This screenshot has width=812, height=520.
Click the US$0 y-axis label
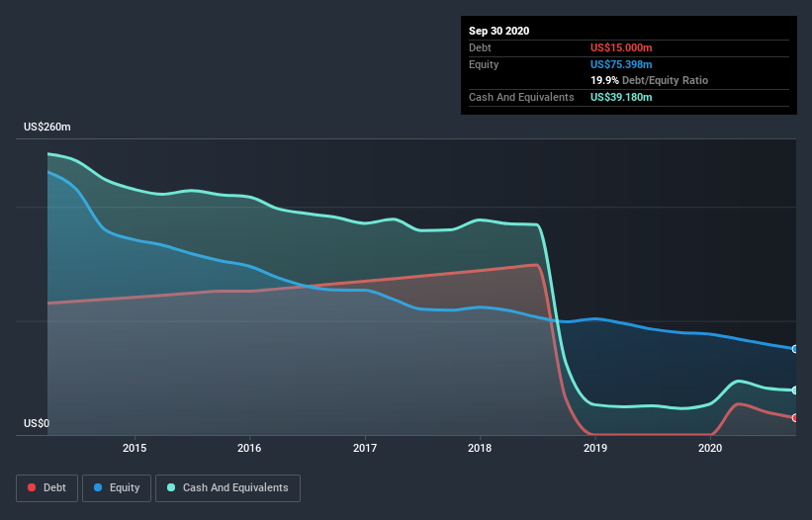click(x=37, y=423)
